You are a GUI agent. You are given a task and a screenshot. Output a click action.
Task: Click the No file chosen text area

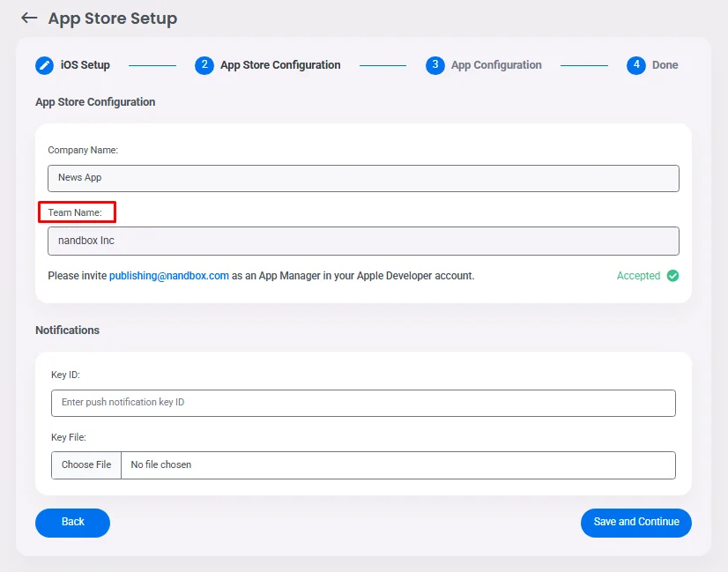click(161, 464)
